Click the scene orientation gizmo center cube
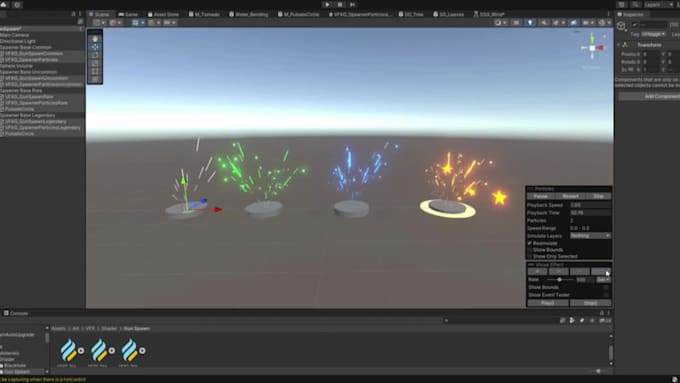This screenshot has height=383, width=680. 592,48
